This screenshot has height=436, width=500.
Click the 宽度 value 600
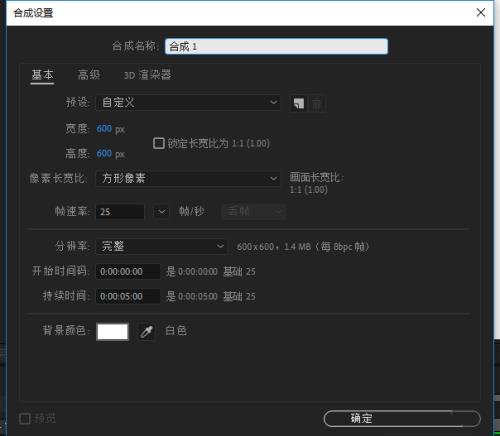tap(104, 129)
